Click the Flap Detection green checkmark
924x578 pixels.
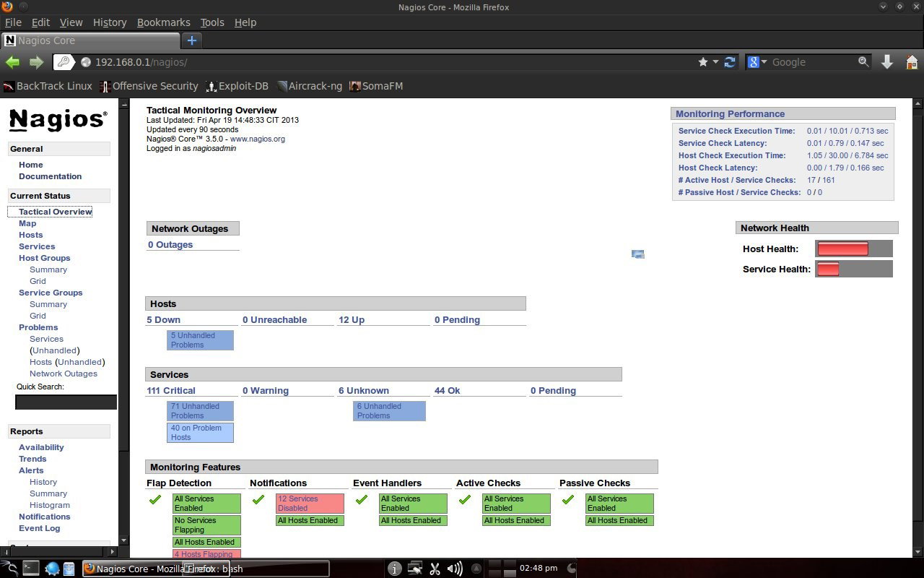[x=154, y=499]
